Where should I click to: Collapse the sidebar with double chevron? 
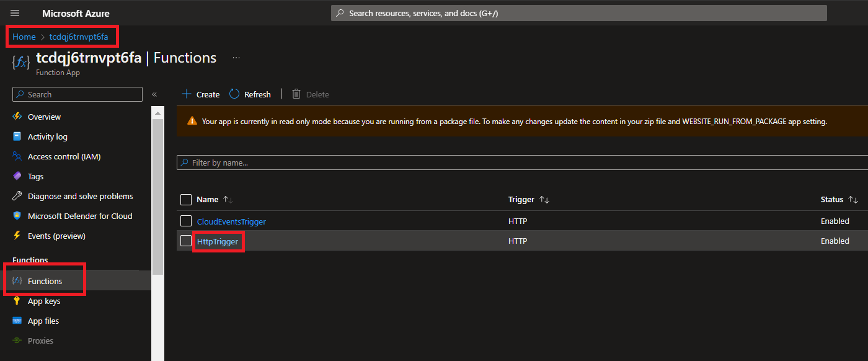(x=154, y=94)
